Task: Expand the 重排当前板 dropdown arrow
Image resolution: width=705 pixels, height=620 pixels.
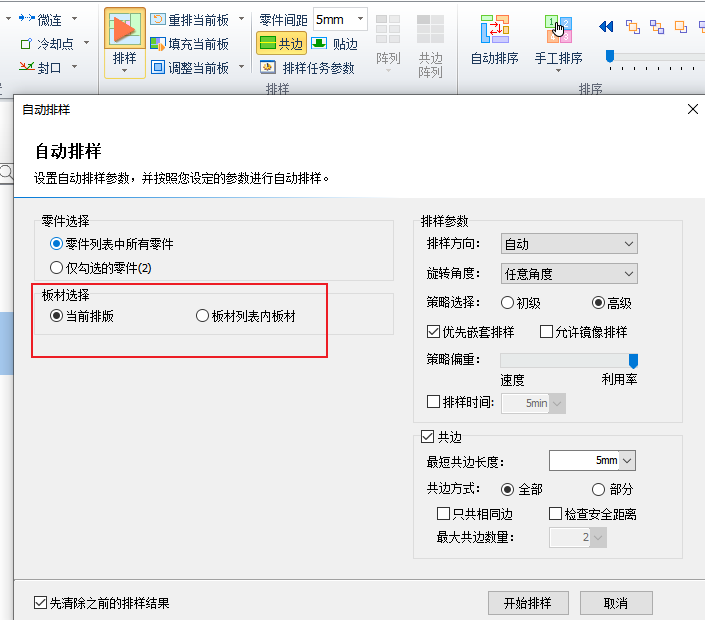Action: pyautogui.click(x=241, y=19)
